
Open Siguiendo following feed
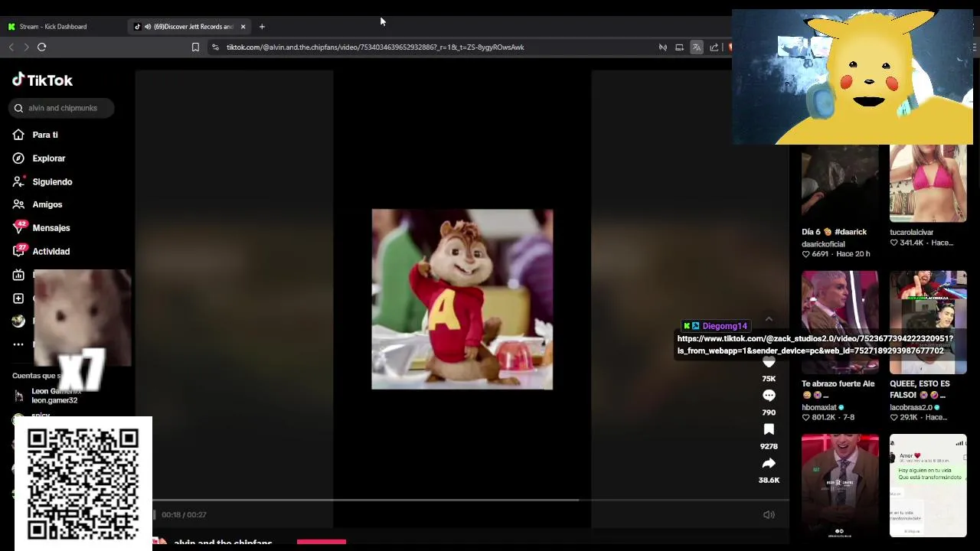(x=42, y=181)
